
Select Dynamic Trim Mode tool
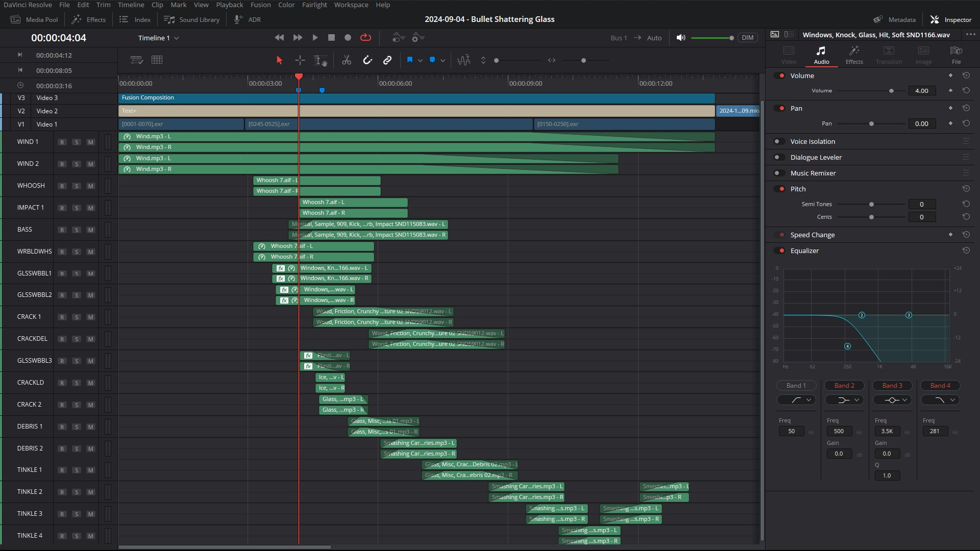tap(321, 60)
